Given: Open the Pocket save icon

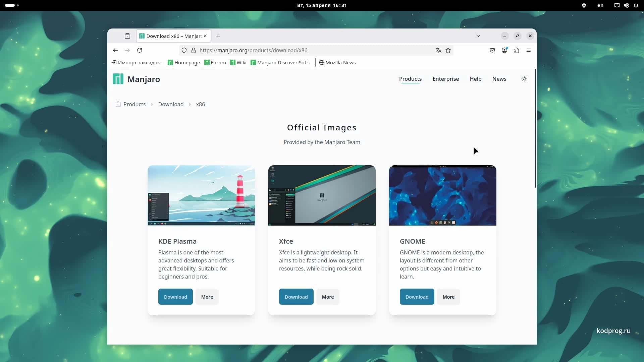Looking at the screenshot, I should click(492, 50).
